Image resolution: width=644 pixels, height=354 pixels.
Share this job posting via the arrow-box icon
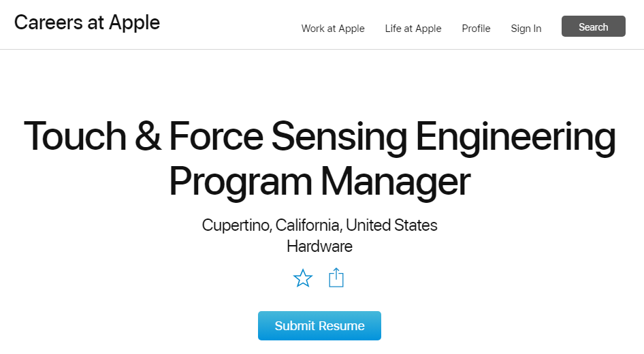click(336, 278)
